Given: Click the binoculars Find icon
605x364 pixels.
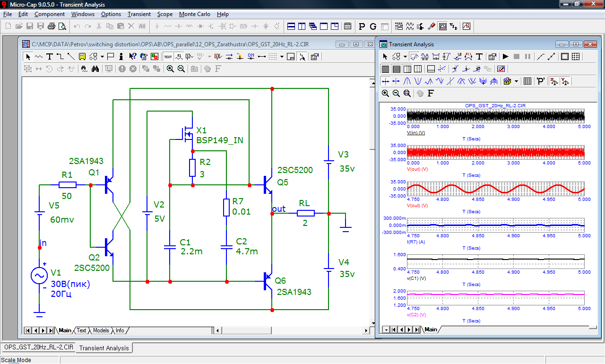Looking at the screenshot, I should (x=95, y=69).
